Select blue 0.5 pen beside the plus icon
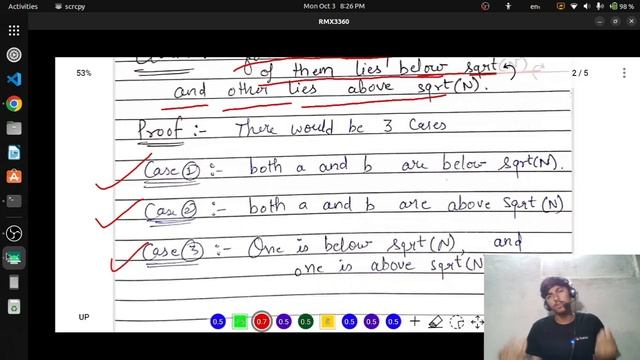The width and height of the screenshot is (640, 360). point(393,322)
